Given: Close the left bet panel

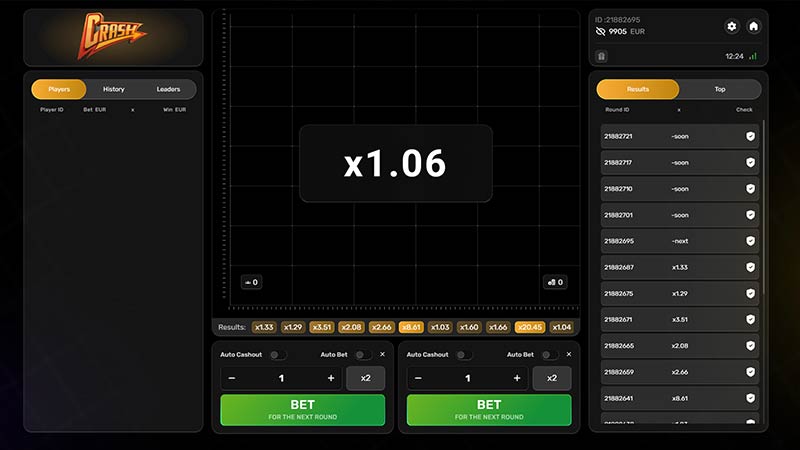Looking at the screenshot, I should (383, 354).
